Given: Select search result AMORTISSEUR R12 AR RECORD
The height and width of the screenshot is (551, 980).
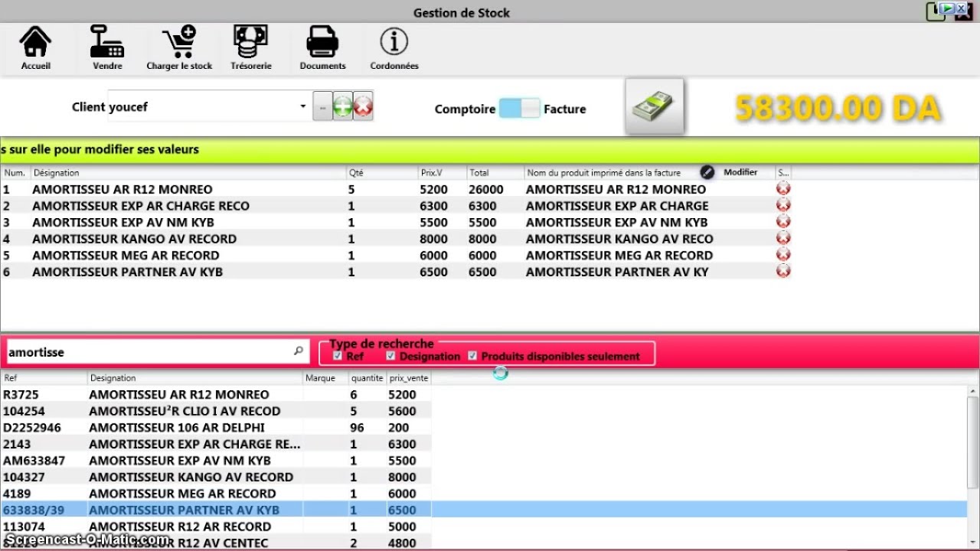Looking at the screenshot, I should 180,527.
